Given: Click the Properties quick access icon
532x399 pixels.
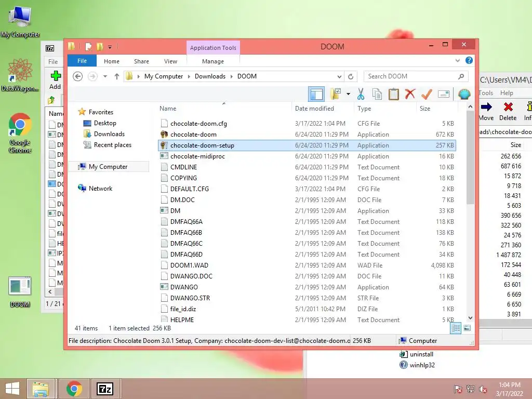Looking at the screenshot, I should [88, 46].
